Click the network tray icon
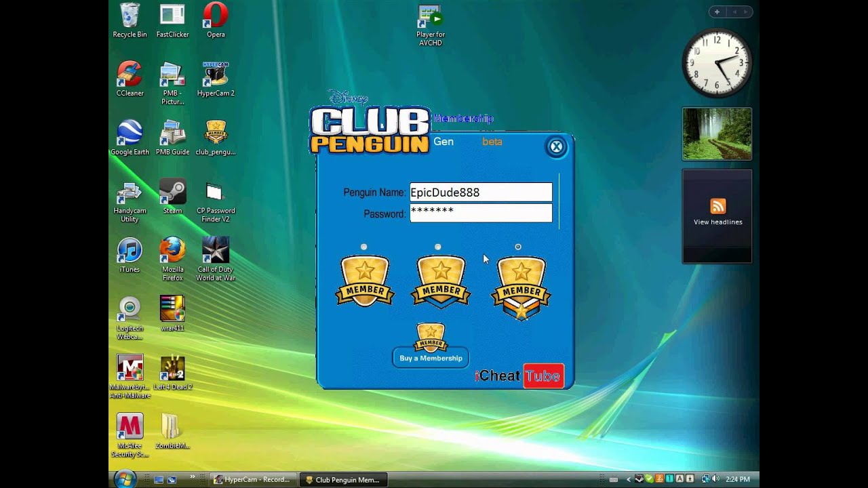Image resolution: width=868 pixels, height=488 pixels. [x=705, y=479]
